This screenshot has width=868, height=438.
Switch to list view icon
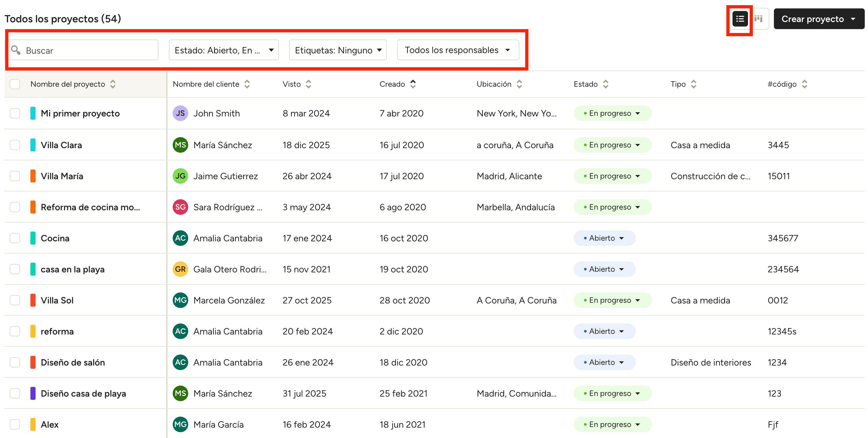pyautogui.click(x=740, y=19)
